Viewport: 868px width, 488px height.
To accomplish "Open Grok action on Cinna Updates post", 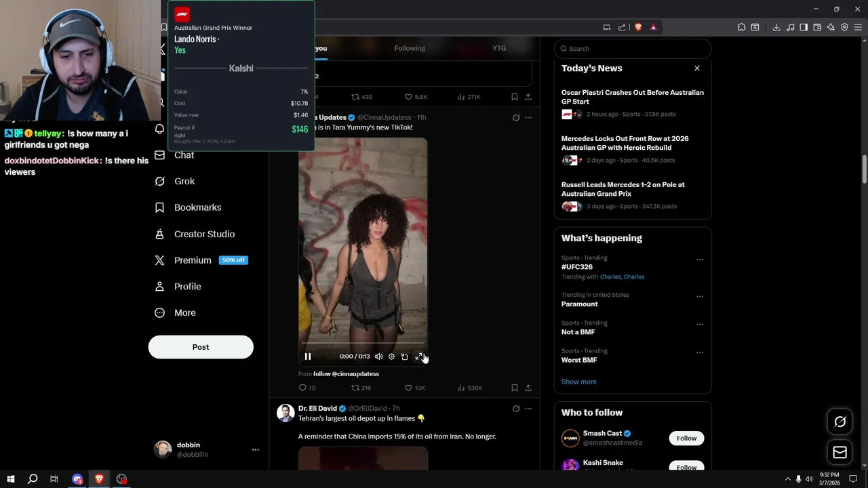I will pyautogui.click(x=516, y=117).
